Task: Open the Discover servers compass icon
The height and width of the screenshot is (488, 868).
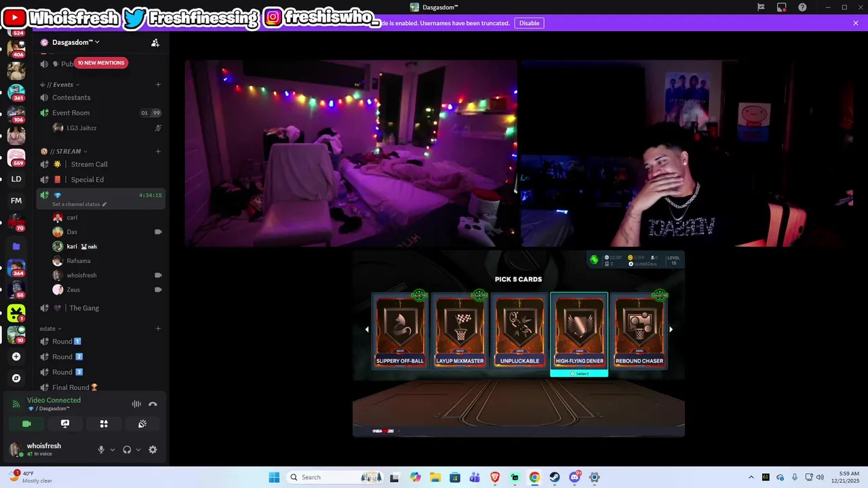Action: [x=16, y=378]
